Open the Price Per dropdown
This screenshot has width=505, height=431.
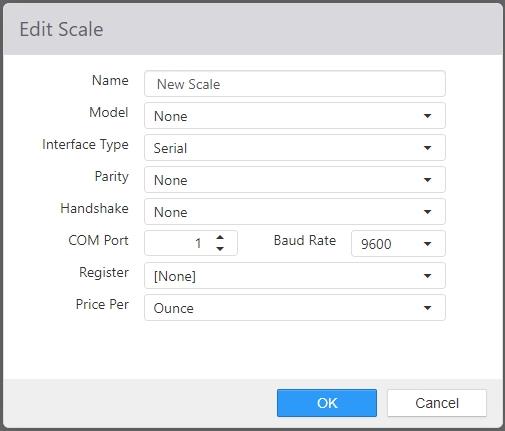(x=295, y=308)
